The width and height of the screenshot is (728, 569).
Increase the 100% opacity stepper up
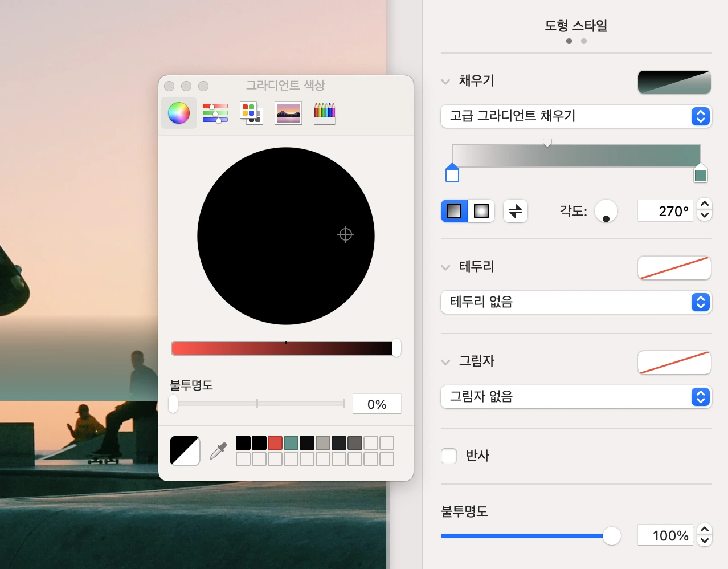tap(705, 529)
